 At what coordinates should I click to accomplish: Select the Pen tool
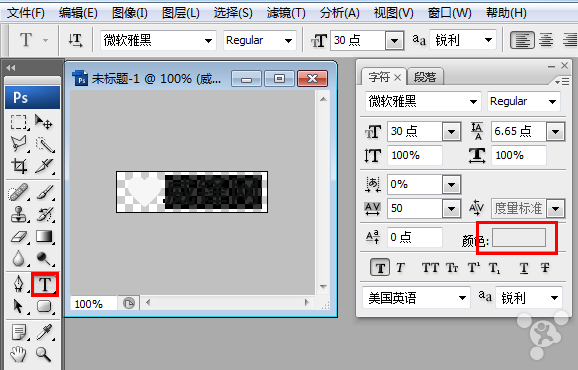click(18, 284)
